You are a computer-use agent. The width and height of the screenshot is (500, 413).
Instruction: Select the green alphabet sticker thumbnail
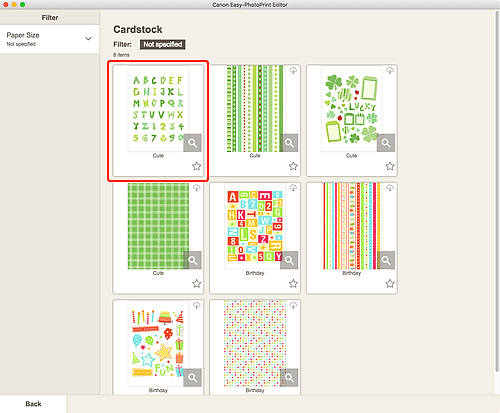click(158, 109)
